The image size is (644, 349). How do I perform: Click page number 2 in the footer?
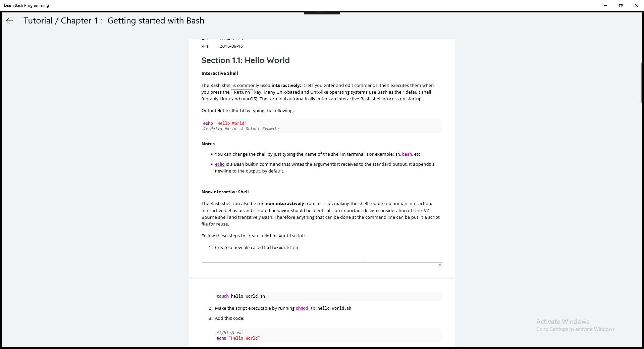(440, 266)
